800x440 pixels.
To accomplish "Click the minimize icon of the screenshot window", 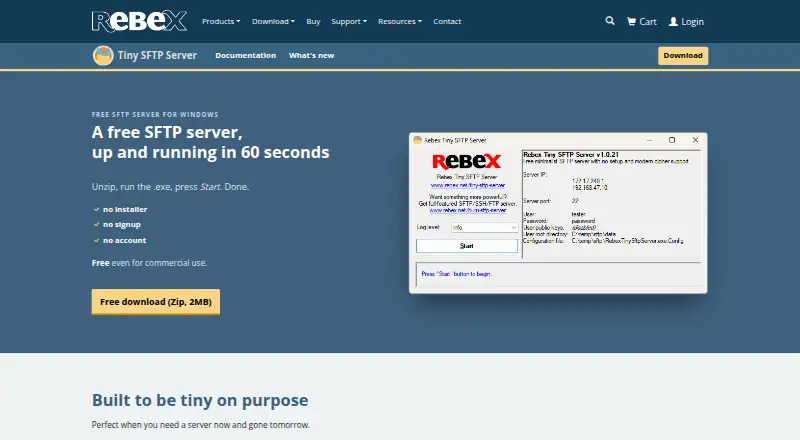I will pos(649,140).
